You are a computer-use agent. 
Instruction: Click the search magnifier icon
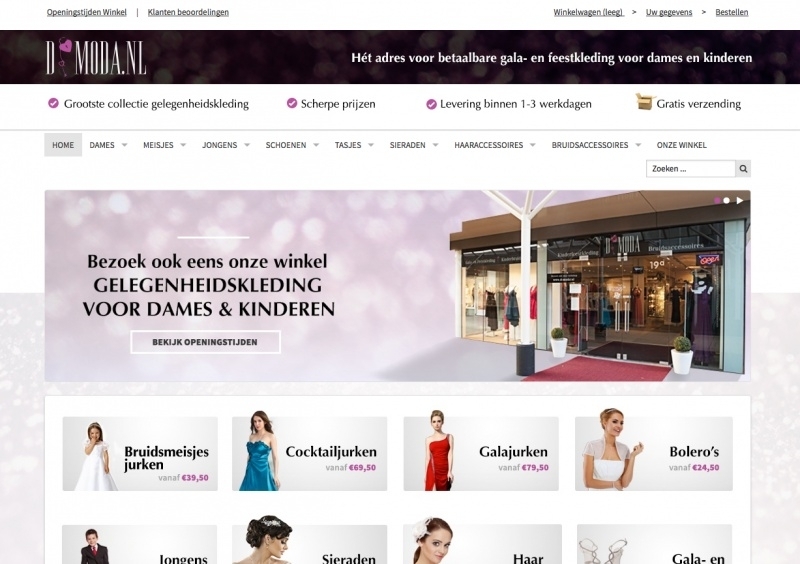[743, 169]
